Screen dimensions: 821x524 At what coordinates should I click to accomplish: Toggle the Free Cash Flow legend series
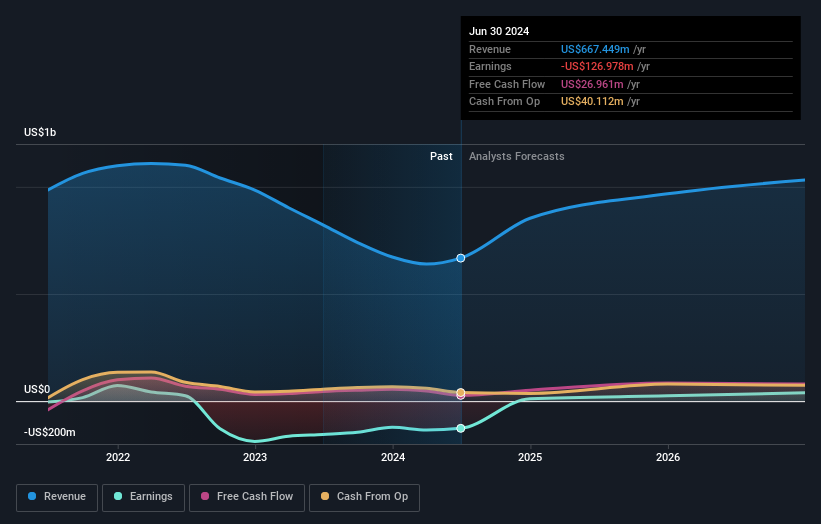click(x=247, y=497)
